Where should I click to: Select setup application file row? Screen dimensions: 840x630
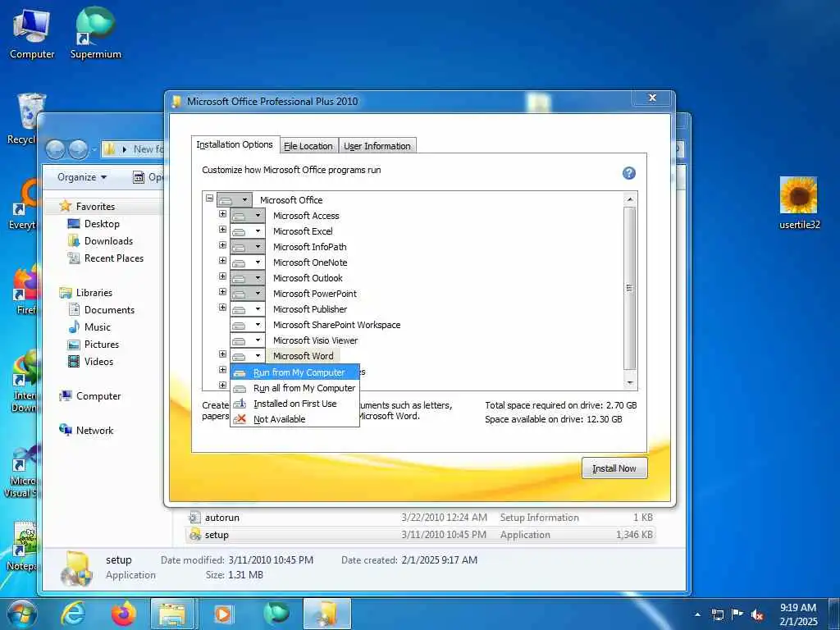(x=421, y=535)
